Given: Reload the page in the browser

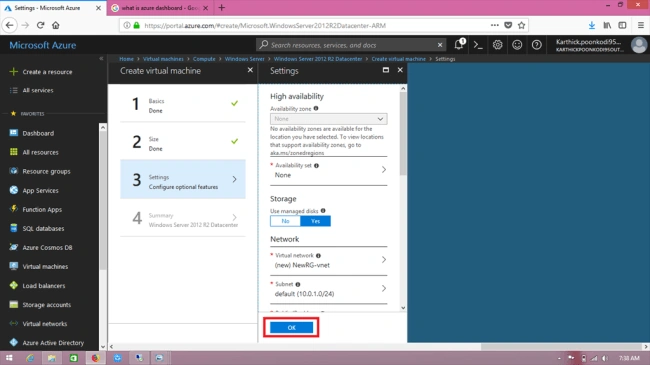Looking at the screenshot, I should 40,25.
